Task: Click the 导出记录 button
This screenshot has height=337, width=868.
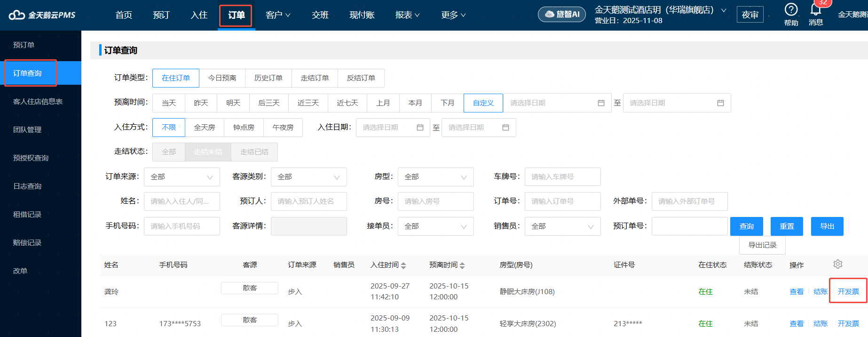Action: [x=762, y=245]
